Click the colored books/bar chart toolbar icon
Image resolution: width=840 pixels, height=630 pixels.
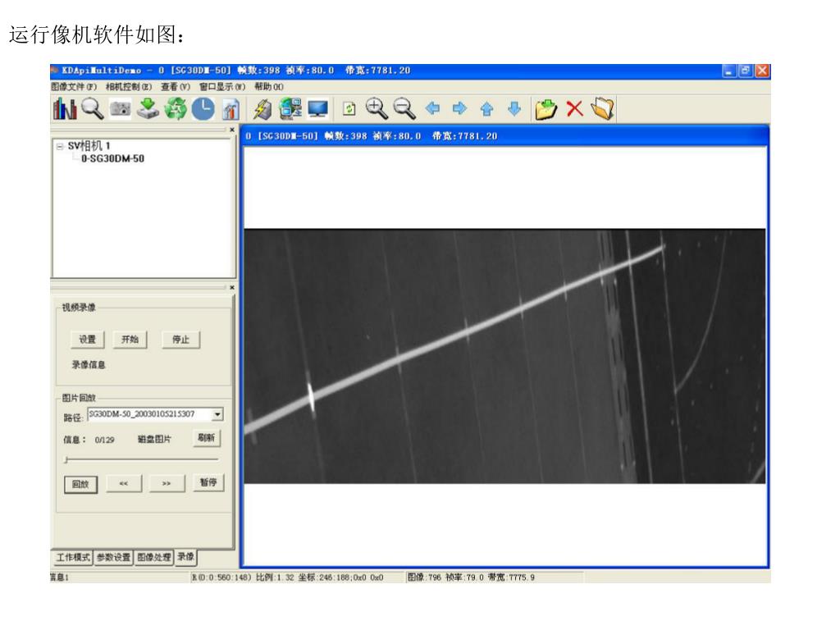click(64, 109)
